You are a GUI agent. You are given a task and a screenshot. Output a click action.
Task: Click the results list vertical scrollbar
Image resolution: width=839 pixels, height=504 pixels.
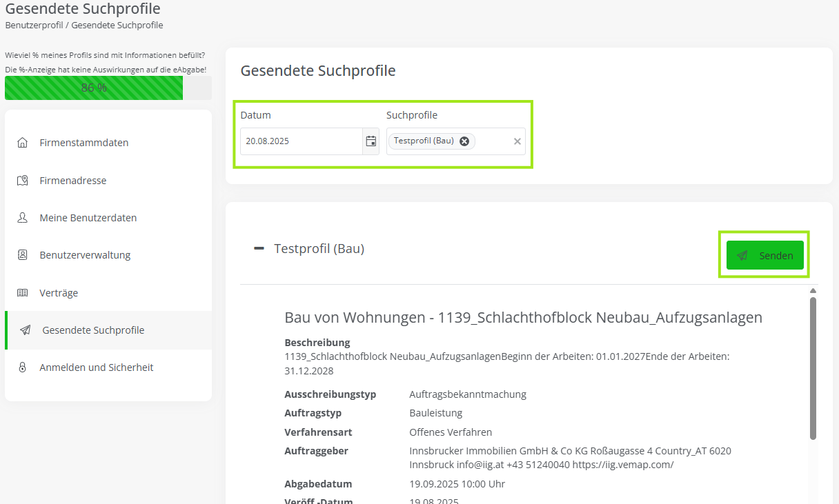point(813,367)
